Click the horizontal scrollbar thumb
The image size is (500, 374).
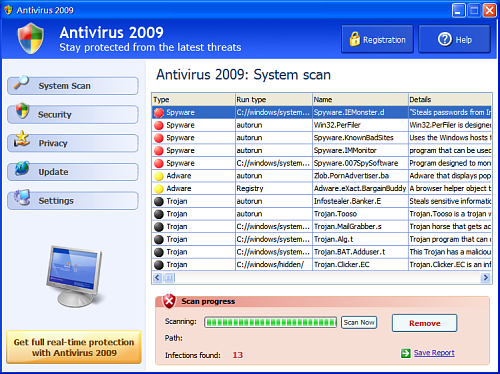pos(169,277)
